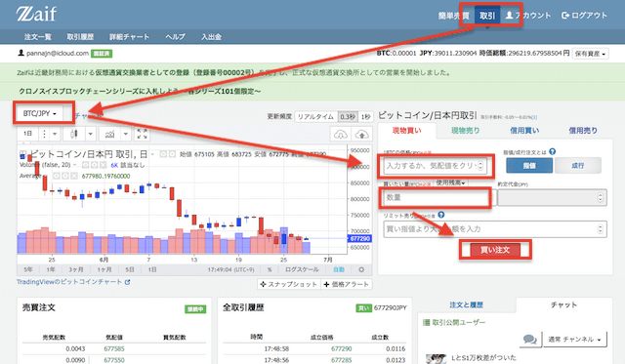Click the リミット売り price input field
The height and width of the screenshot is (364, 625).
495,229
